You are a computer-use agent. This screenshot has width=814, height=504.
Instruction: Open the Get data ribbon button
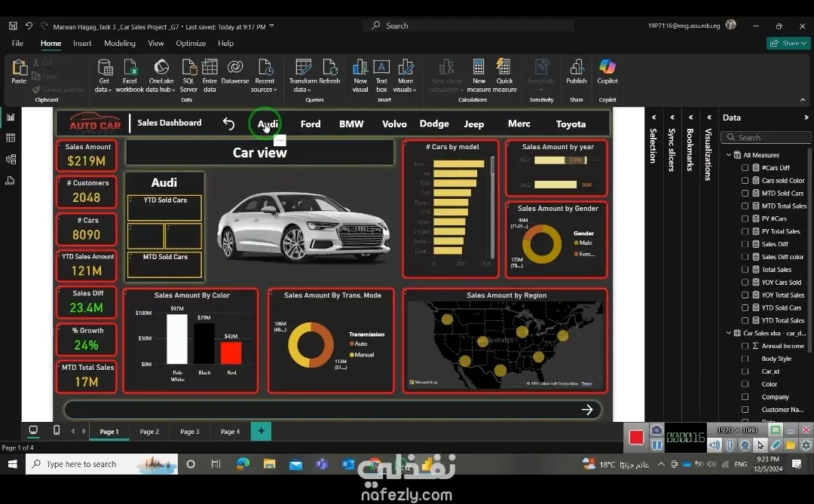pos(104,76)
